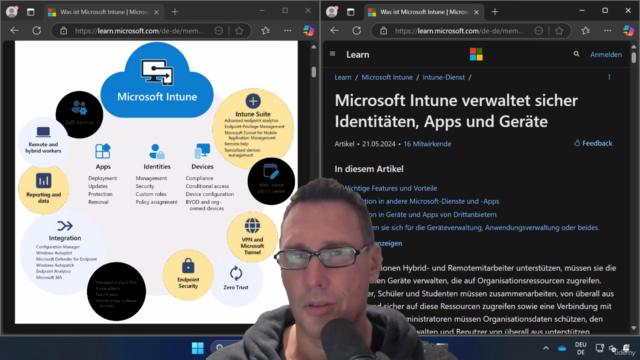The height and width of the screenshot is (360, 640).
Task: Click the Integration arrows icon in diagram
Action: 65,226
